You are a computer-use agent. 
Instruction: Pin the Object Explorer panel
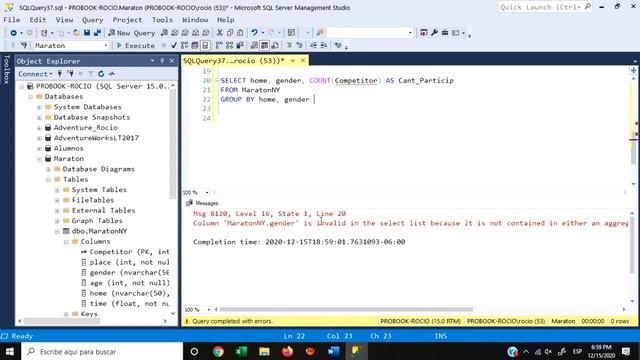[x=162, y=61]
